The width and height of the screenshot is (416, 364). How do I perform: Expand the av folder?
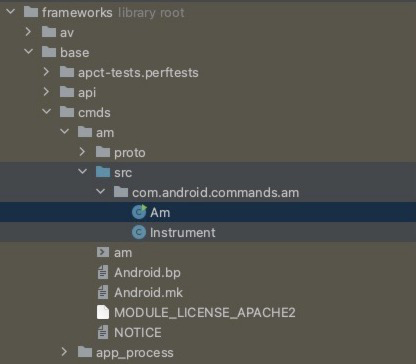(29, 32)
